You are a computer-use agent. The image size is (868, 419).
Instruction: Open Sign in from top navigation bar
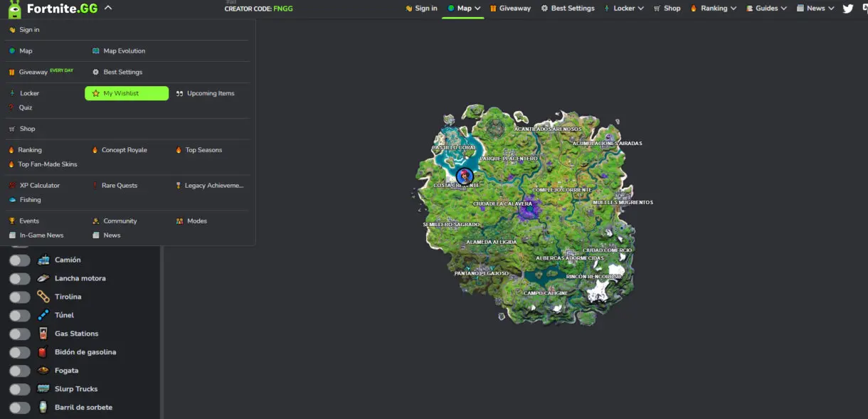(420, 9)
